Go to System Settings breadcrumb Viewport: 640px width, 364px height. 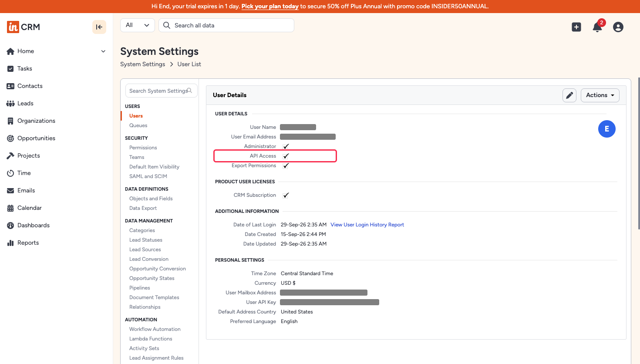(143, 64)
